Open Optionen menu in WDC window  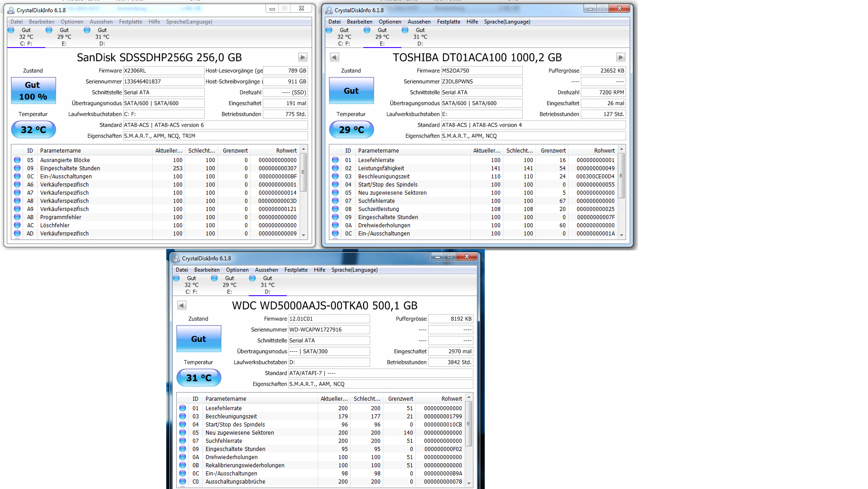(x=237, y=270)
